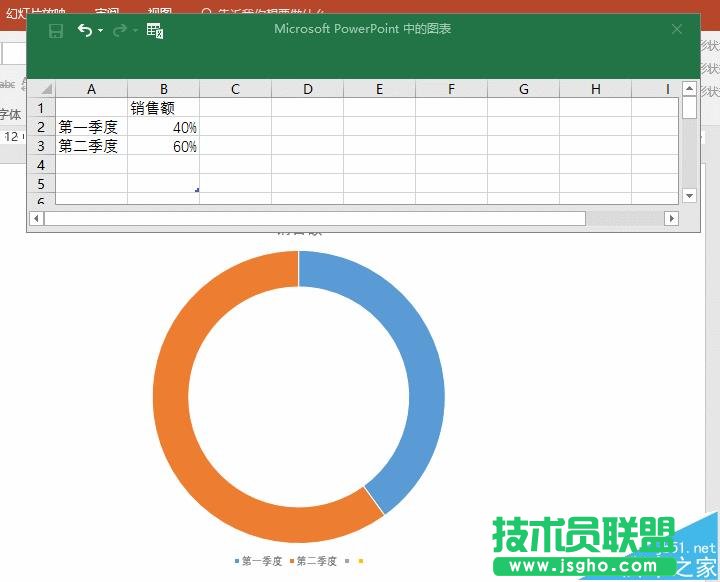Close the chart data sheet window
Screen dimensions: 720x582
[x=677, y=29]
